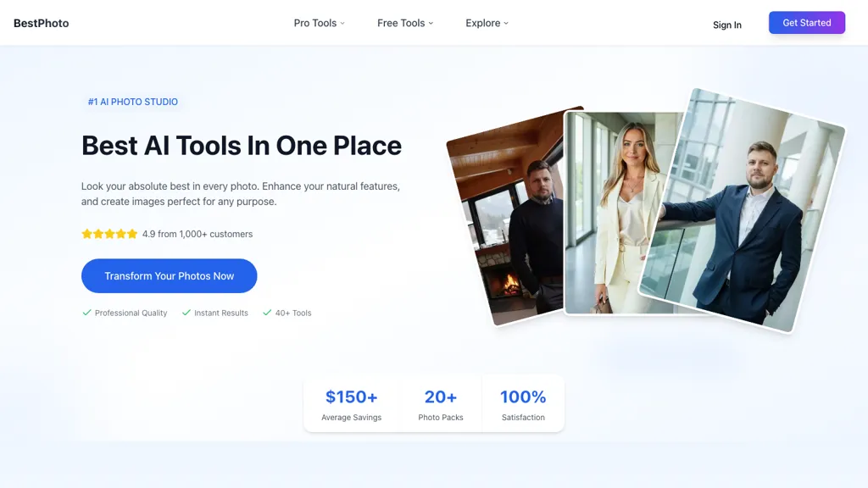Click the Instant Results checkmark icon
This screenshot has width=868, height=488.
(x=186, y=313)
